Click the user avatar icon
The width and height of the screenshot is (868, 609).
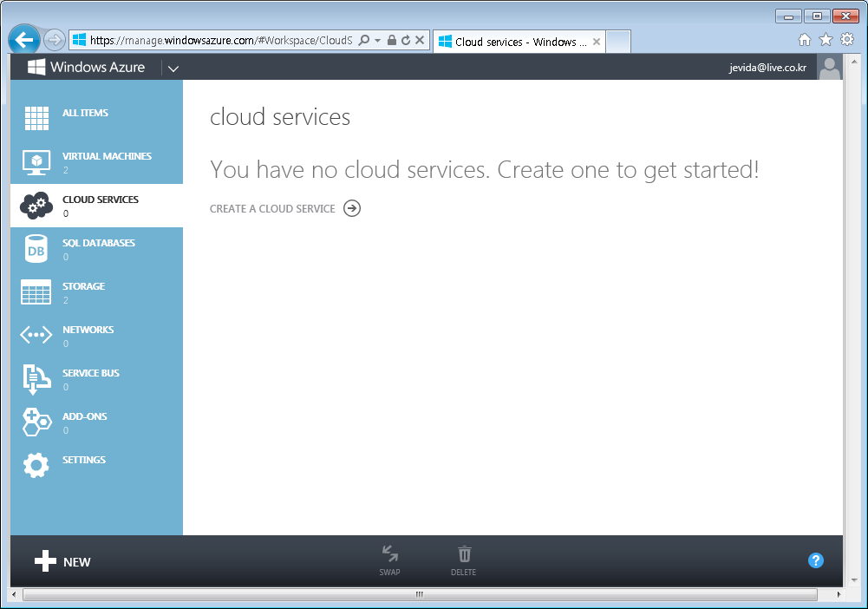[x=829, y=68]
